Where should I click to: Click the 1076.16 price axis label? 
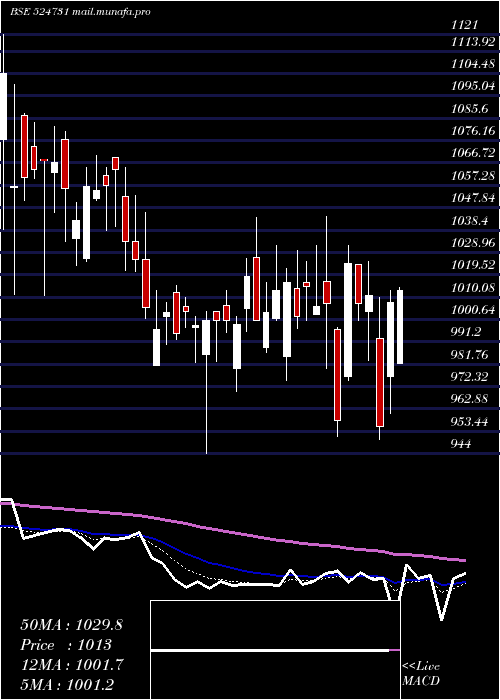pos(473,131)
